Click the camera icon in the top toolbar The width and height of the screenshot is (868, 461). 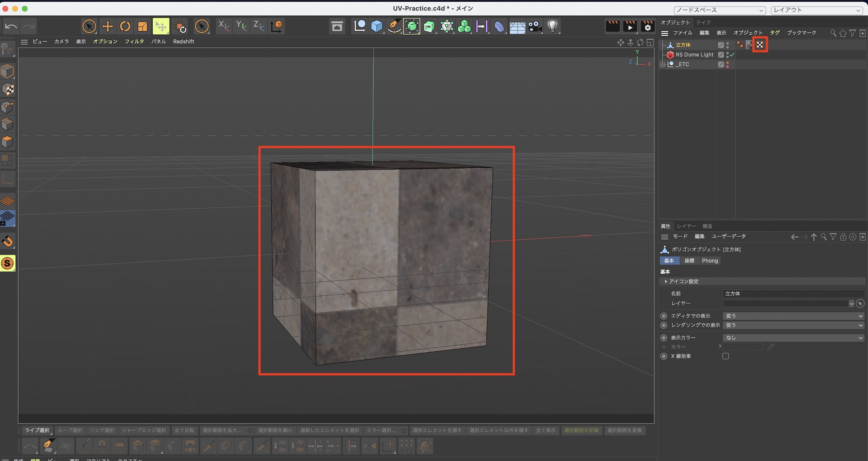[x=535, y=26]
